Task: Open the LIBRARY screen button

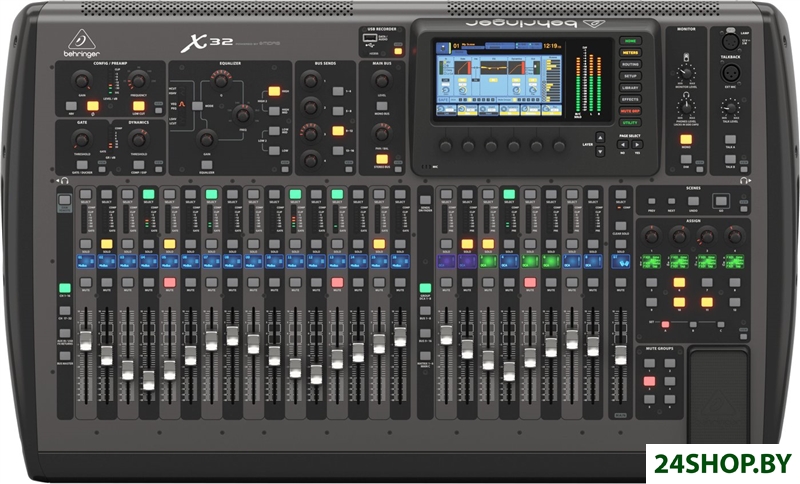Action: [x=630, y=88]
